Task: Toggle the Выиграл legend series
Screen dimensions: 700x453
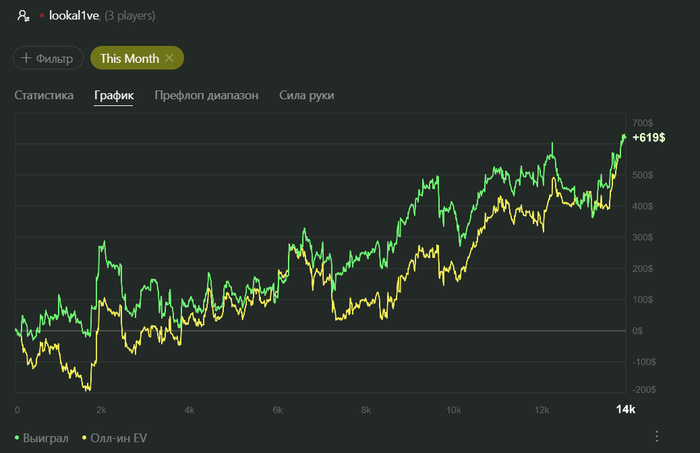Action: pos(42,438)
